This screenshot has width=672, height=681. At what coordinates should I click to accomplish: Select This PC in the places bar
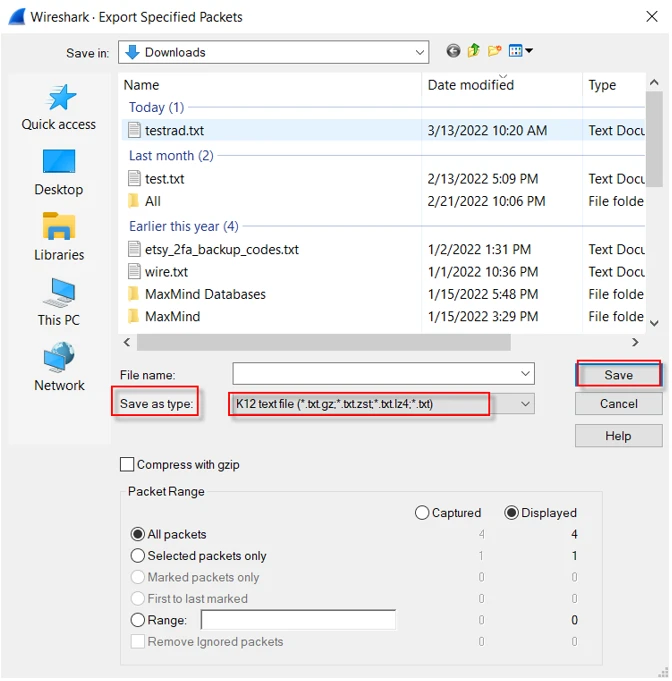pos(59,302)
